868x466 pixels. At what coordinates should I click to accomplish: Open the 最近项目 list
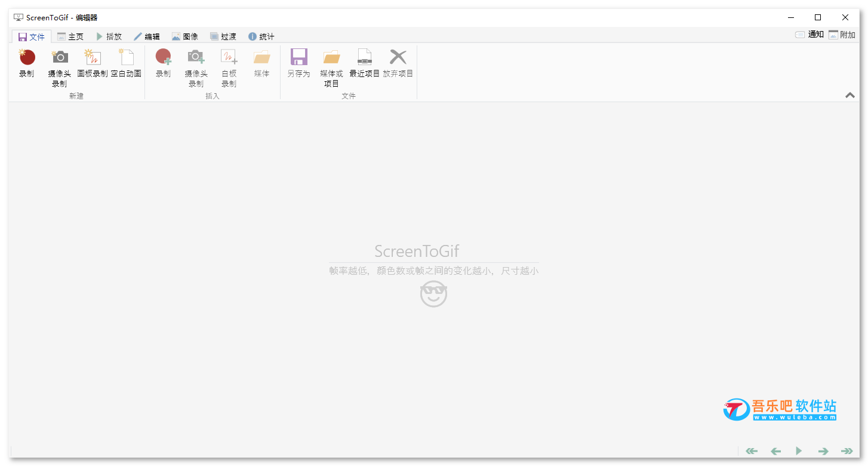pos(364,63)
